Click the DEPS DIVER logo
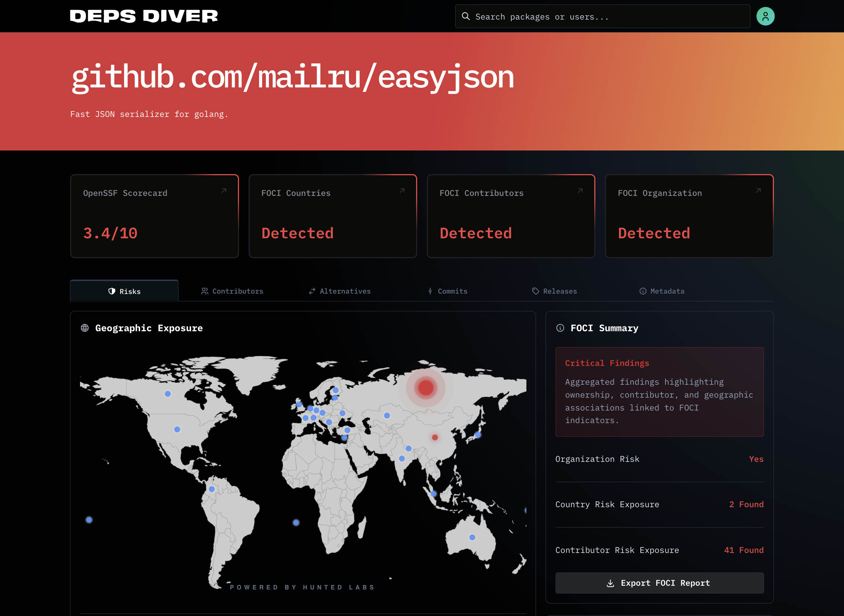Screen dimensions: 844x616 tap(144, 16)
